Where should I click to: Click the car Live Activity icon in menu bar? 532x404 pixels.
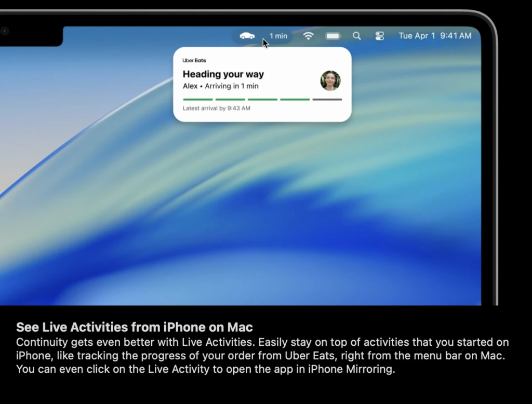[247, 36]
